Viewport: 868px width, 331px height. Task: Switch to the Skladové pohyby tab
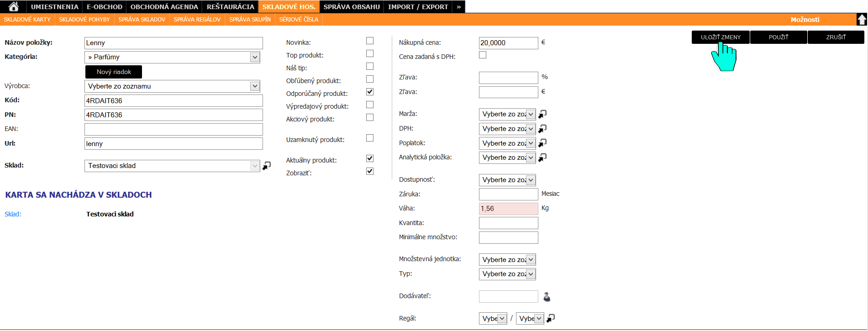coord(84,20)
